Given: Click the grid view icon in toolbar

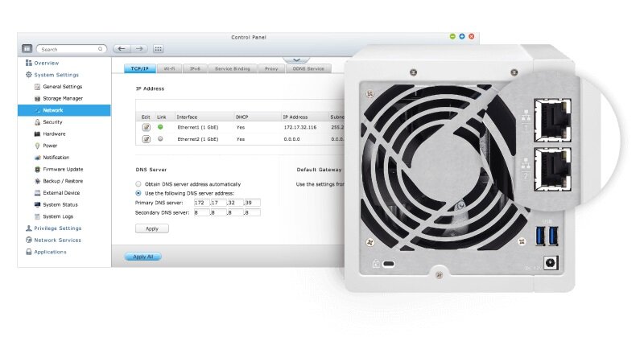Looking at the screenshot, I should (x=158, y=48).
